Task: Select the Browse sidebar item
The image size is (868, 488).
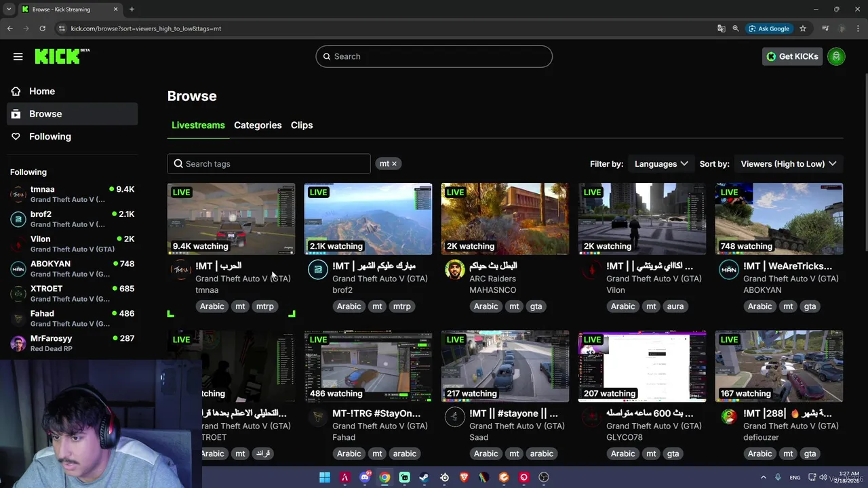Action: pos(73,114)
